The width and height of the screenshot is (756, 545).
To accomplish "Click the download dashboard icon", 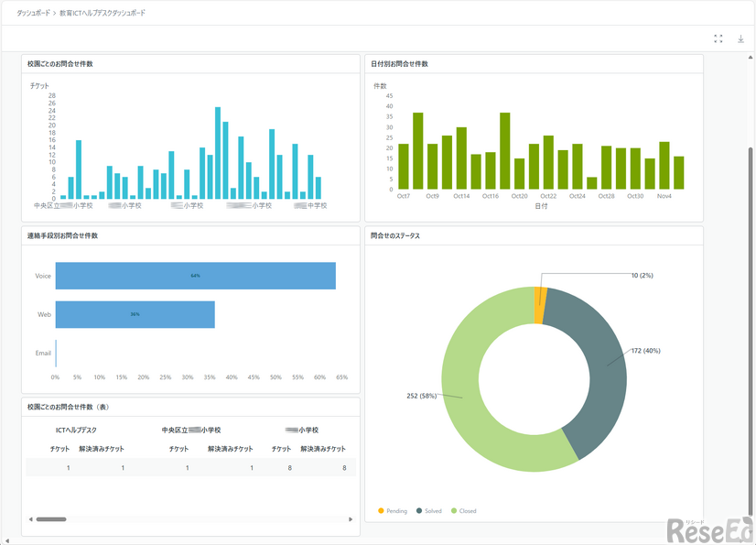I will coord(741,38).
